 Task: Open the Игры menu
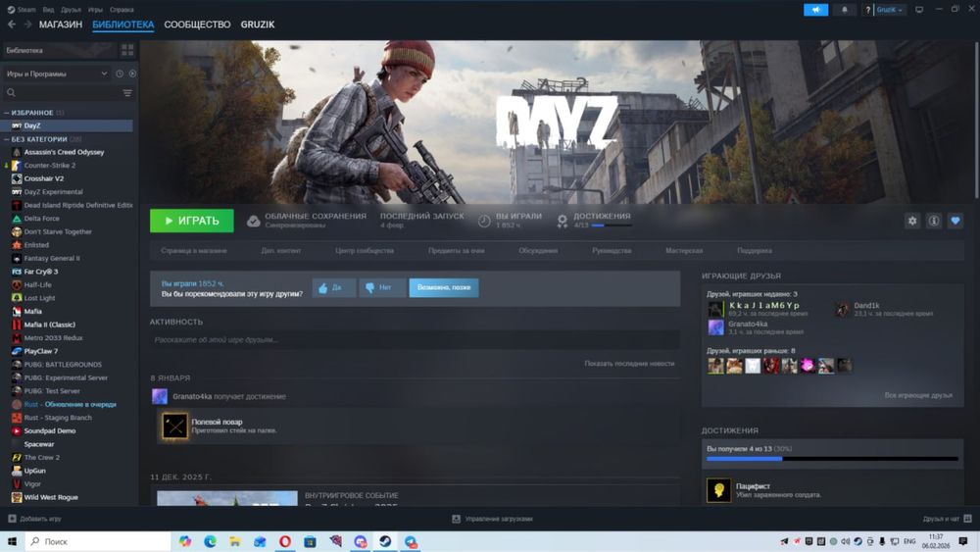coord(95,10)
